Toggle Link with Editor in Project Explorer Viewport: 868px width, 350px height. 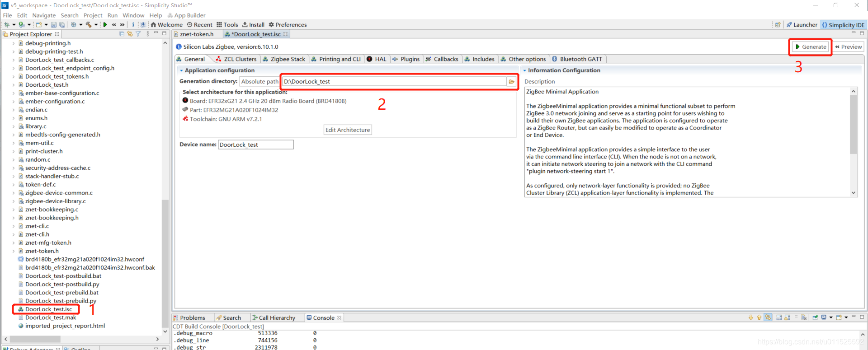130,34
